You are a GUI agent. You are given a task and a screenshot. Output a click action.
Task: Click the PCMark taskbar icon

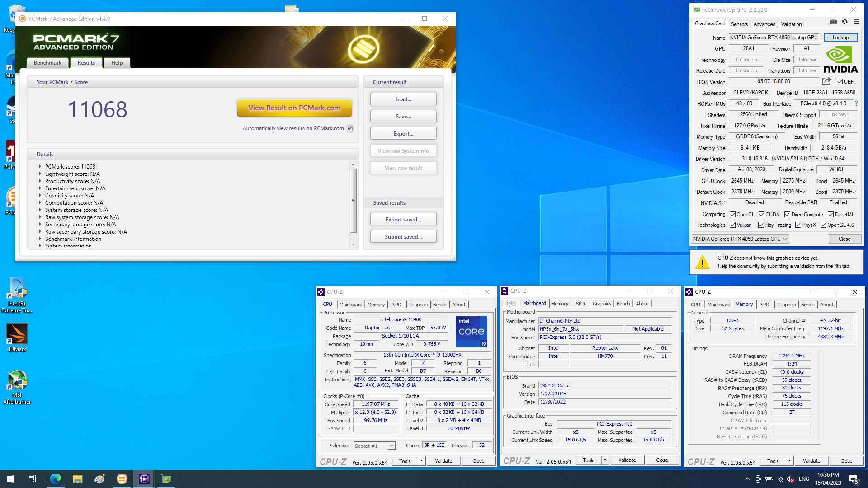pyautogui.click(x=122, y=479)
